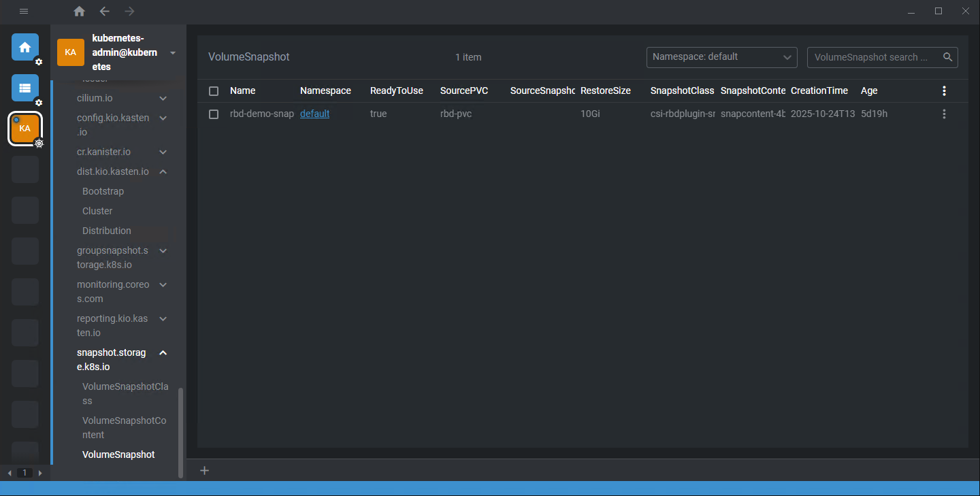The width and height of the screenshot is (980, 496).
Task: Sort by the Age column header
Action: (x=869, y=91)
